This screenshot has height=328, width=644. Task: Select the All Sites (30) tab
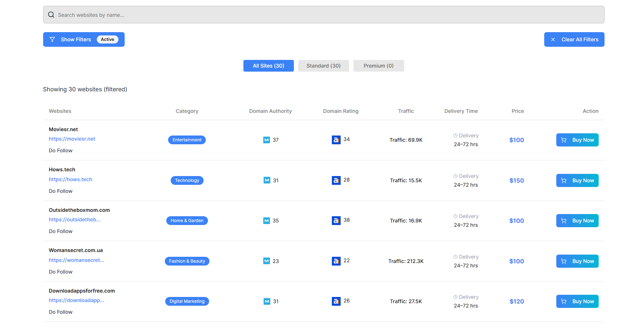pyautogui.click(x=268, y=66)
